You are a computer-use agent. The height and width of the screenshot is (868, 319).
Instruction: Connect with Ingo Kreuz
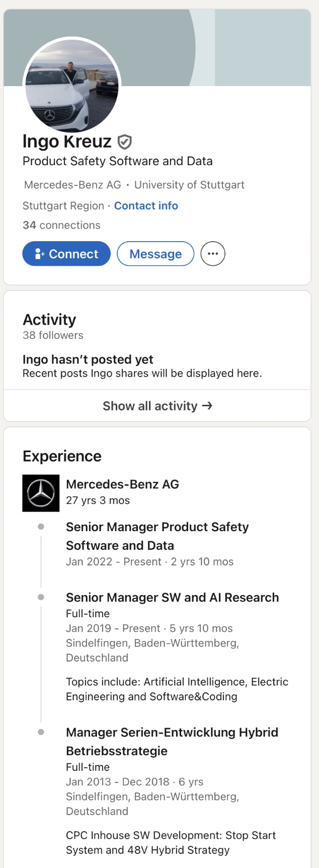(66, 254)
